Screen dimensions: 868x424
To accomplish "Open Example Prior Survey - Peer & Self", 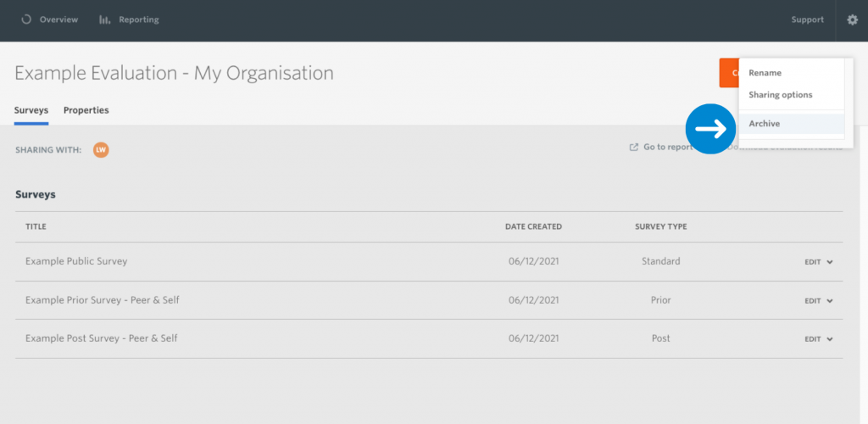I will [x=103, y=300].
